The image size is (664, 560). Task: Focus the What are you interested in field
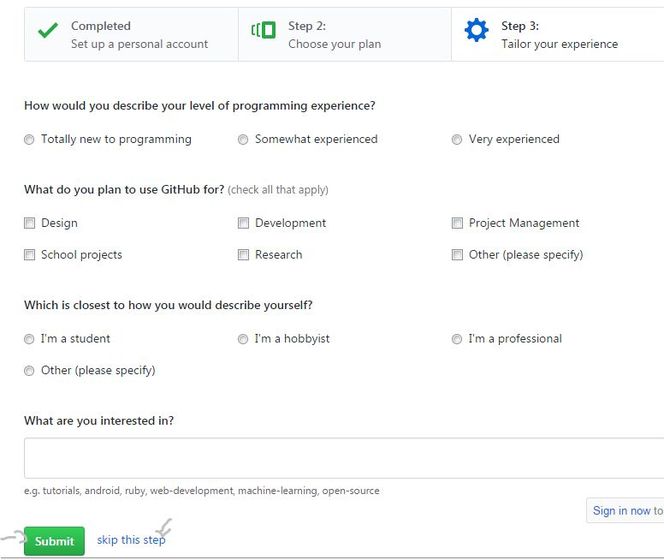[x=344, y=458]
